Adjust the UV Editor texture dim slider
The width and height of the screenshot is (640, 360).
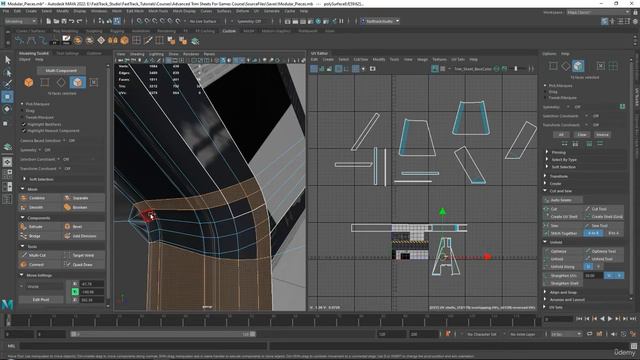click(x=517, y=69)
